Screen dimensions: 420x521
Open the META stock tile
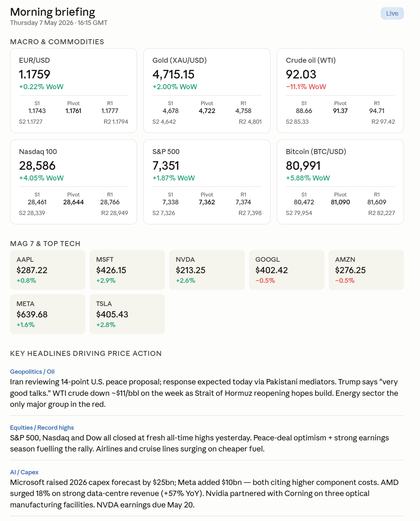47,314
